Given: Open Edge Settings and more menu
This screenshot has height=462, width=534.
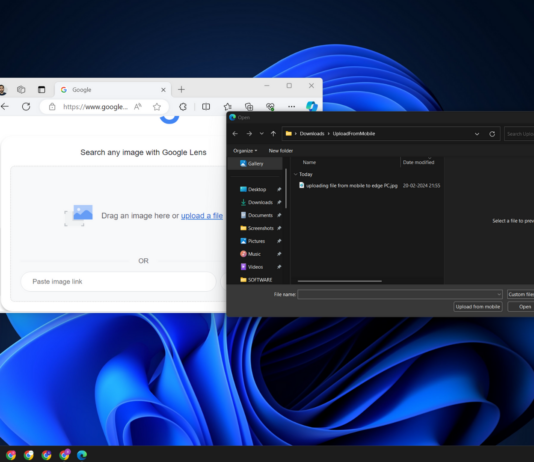Looking at the screenshot, I should [x=291, y=107].
